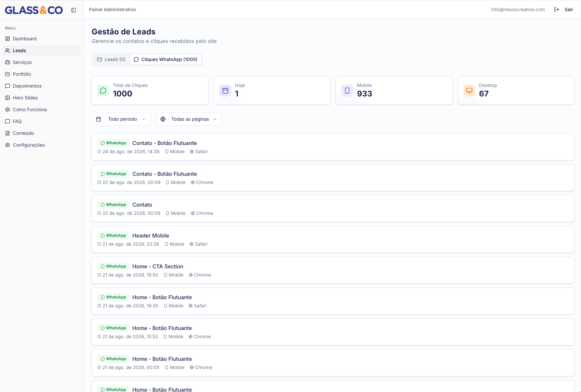Open Dashboard from the sidebar menu
Screen dimensions: 581x392
coord(41,39)
